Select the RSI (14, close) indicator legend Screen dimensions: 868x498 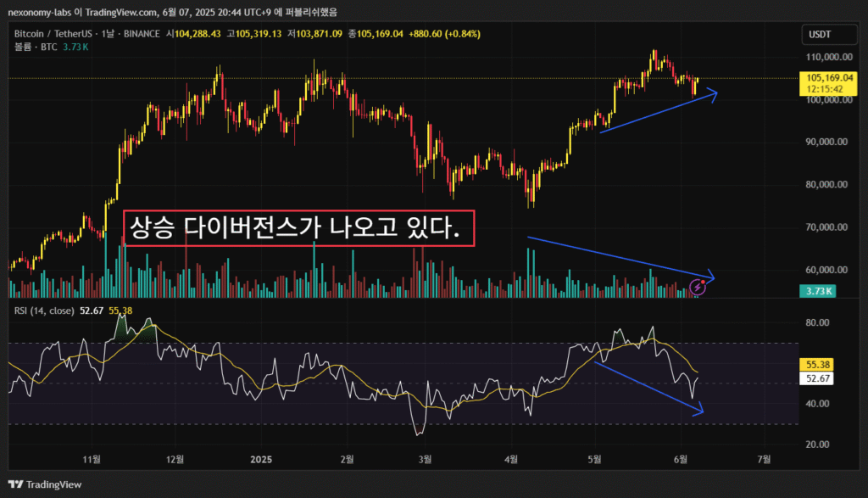coord(44,311)
